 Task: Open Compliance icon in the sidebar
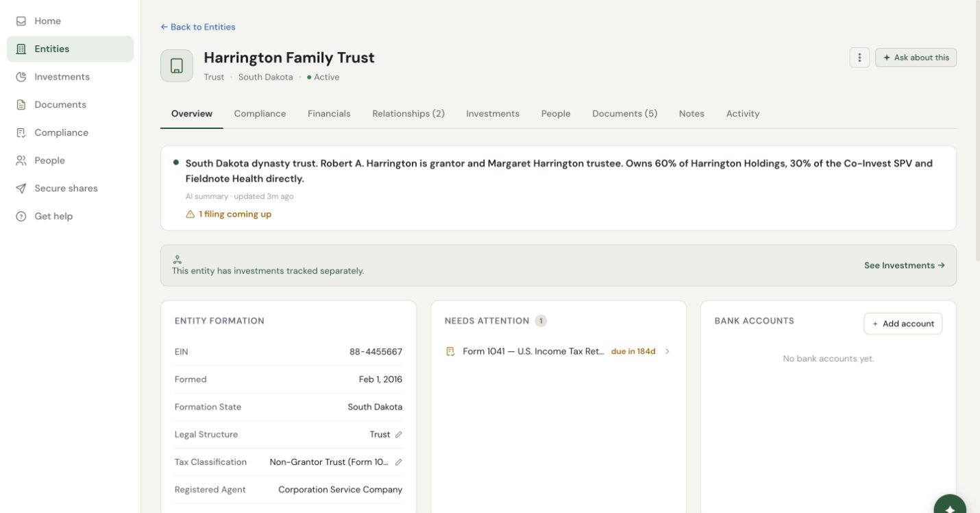[x=21, y=133]
